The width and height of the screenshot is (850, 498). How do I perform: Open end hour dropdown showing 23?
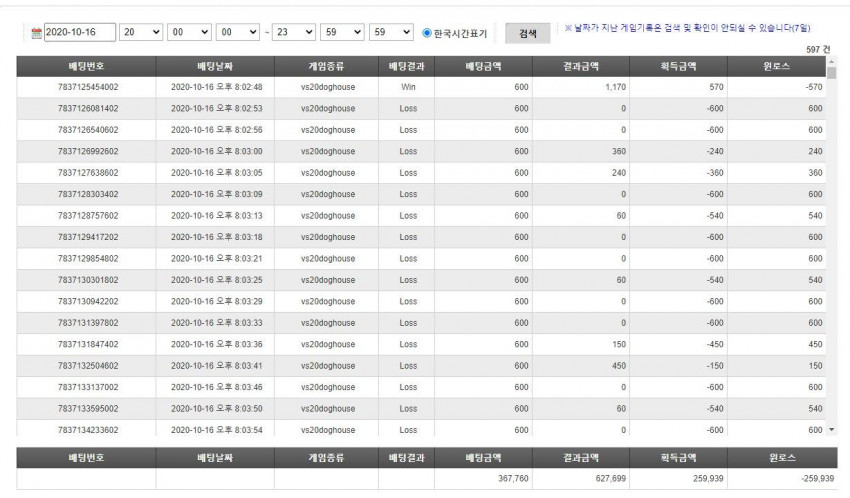tap(293, 33)
